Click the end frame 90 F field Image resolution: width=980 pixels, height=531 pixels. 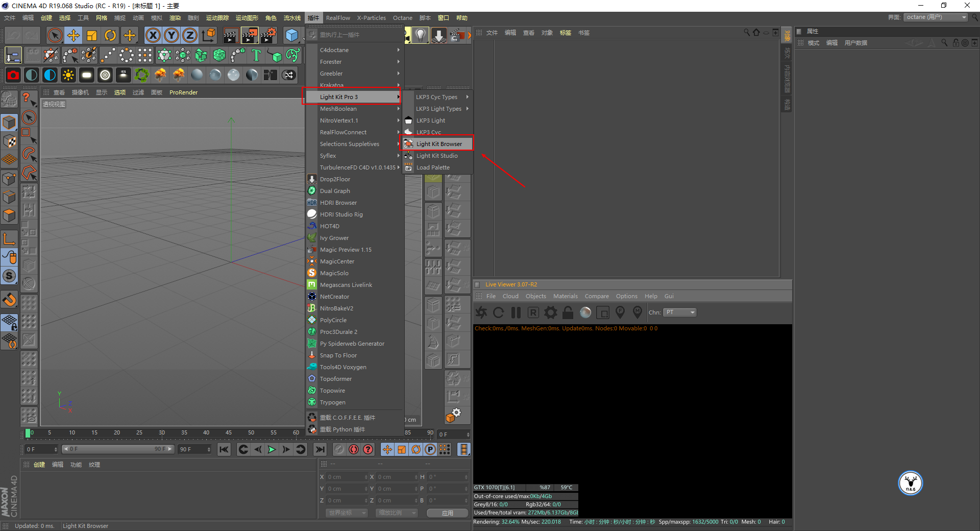click(x=194, y=449)
